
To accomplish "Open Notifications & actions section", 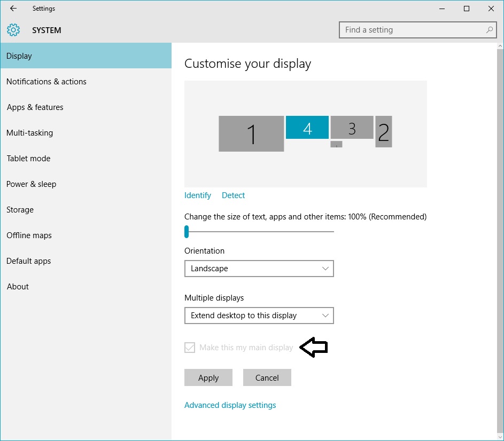I will (x=46, y=82).
